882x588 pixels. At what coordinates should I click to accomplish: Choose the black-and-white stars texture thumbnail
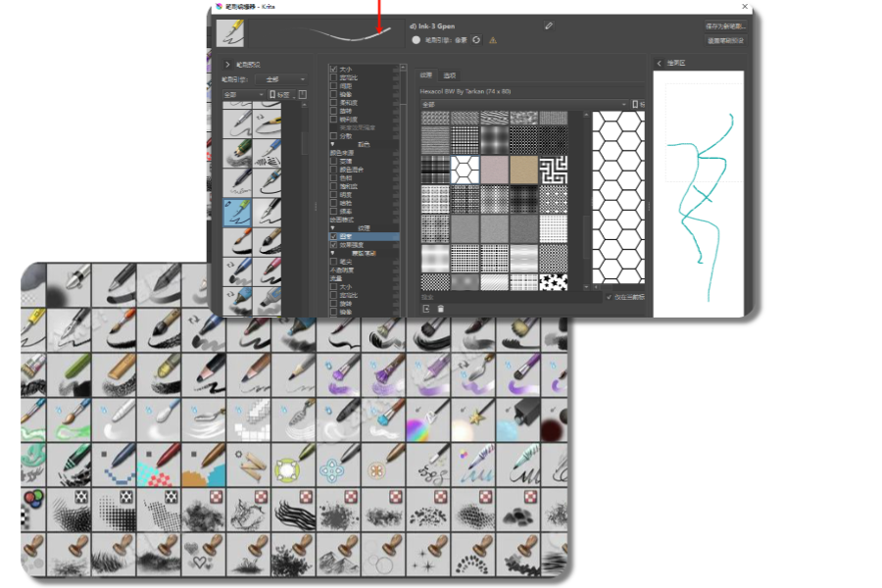tap(554, 282)
